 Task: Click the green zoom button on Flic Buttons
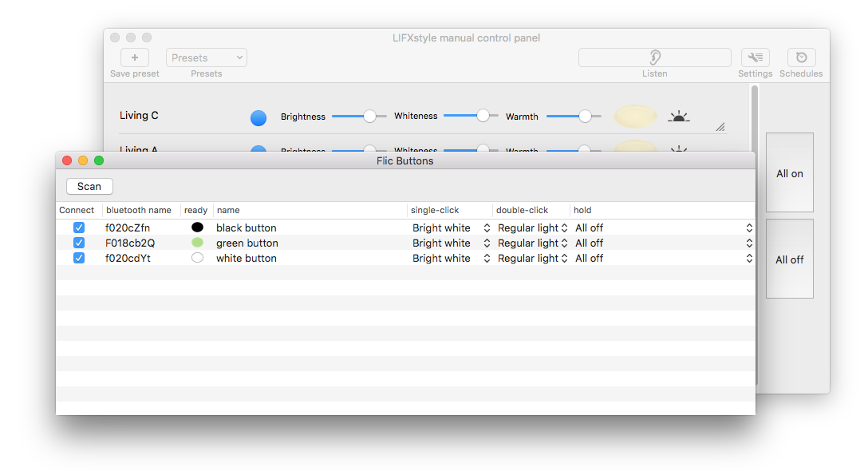pyautogui.click(x=99, y=160)
